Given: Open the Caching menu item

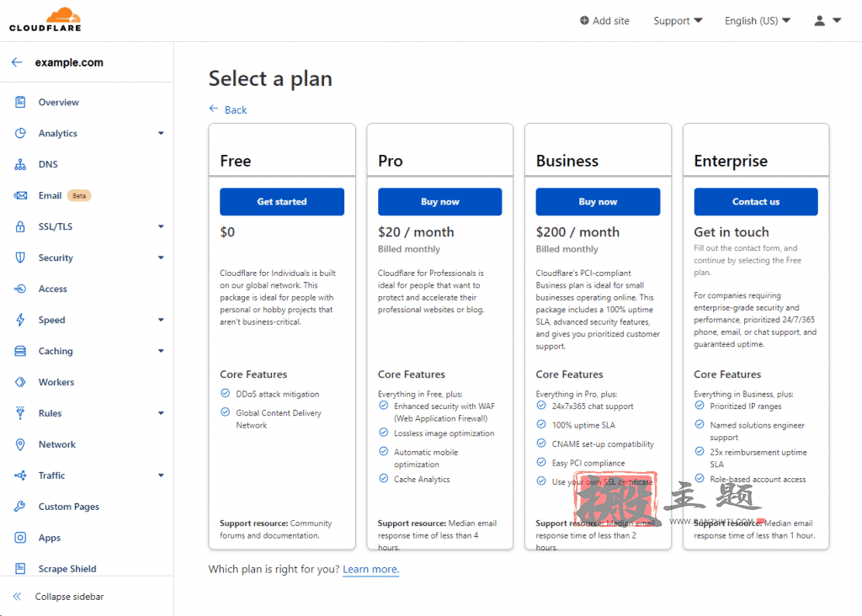Looking at the screenshot, I should click(x=56, y=351).
